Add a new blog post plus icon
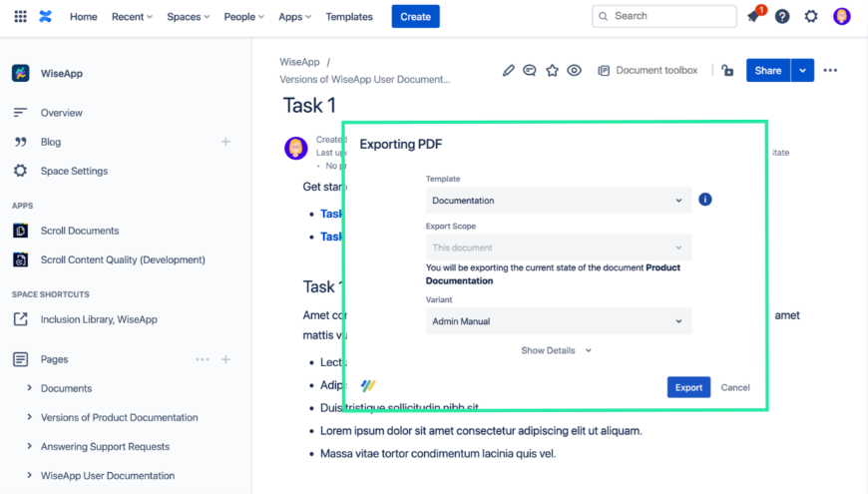Viewport: 868px width, 494px height. tap(225, 142)
